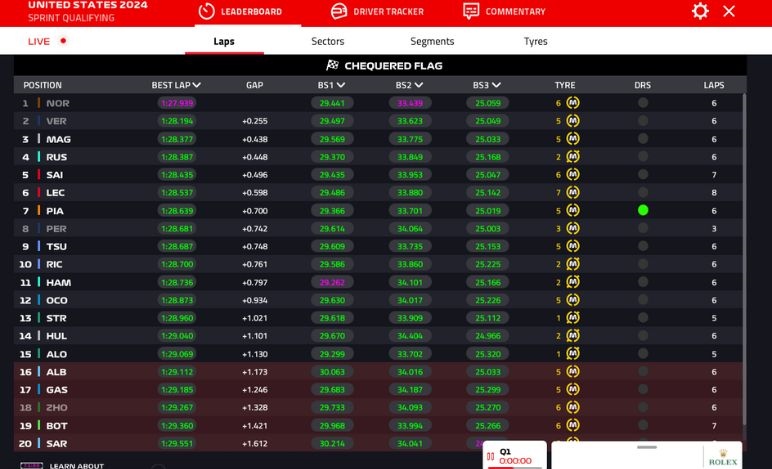Click the pause icon beside Q1 timer
Image resolution: width=772 pixels, height=469 pixels.
490,457
